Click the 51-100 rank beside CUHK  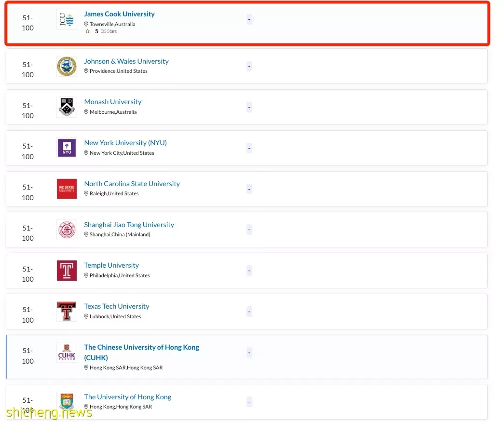27,356
